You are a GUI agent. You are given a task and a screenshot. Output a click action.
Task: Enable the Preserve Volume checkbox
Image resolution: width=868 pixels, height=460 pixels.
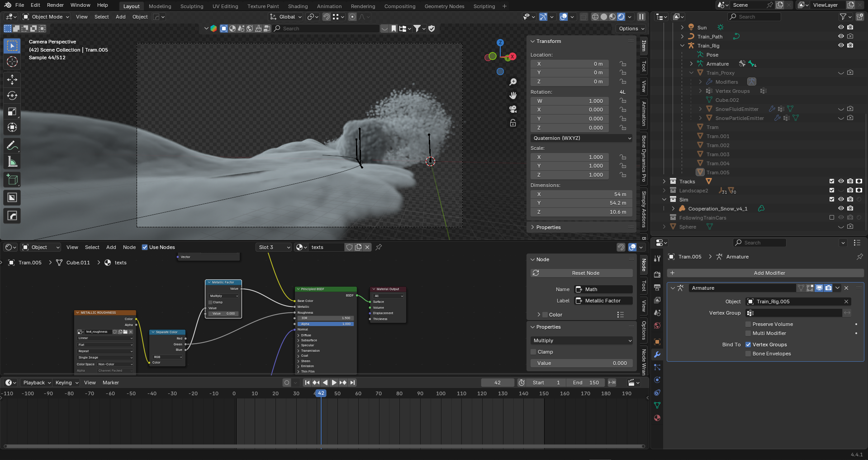748,324
